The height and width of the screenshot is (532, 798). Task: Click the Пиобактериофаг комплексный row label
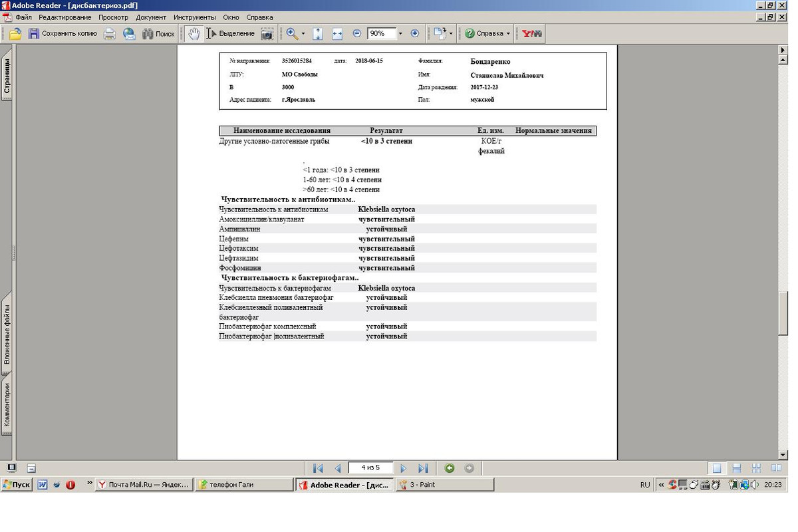pyautogui.click(x=267, y=327)
